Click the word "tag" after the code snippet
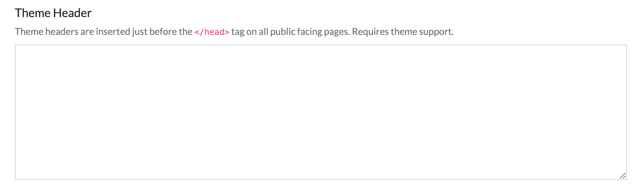The height and width of the screenshot is (193, 644). click(238, 32)
